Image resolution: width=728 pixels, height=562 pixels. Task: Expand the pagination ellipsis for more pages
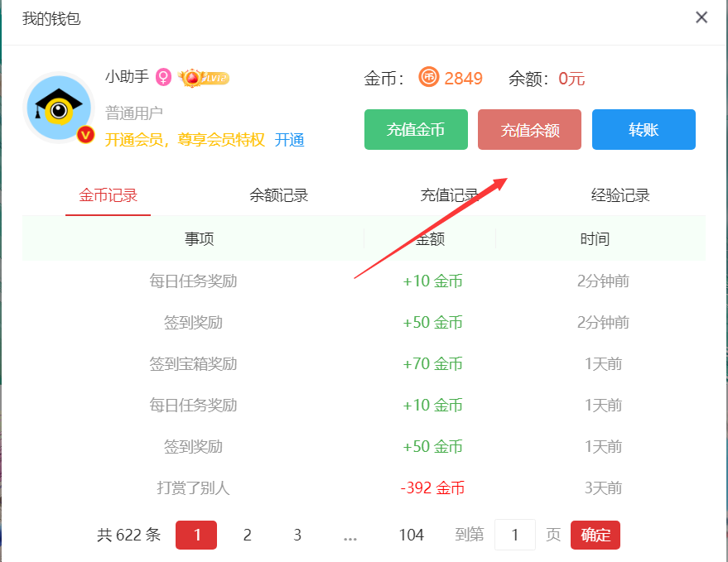point(350,536)
